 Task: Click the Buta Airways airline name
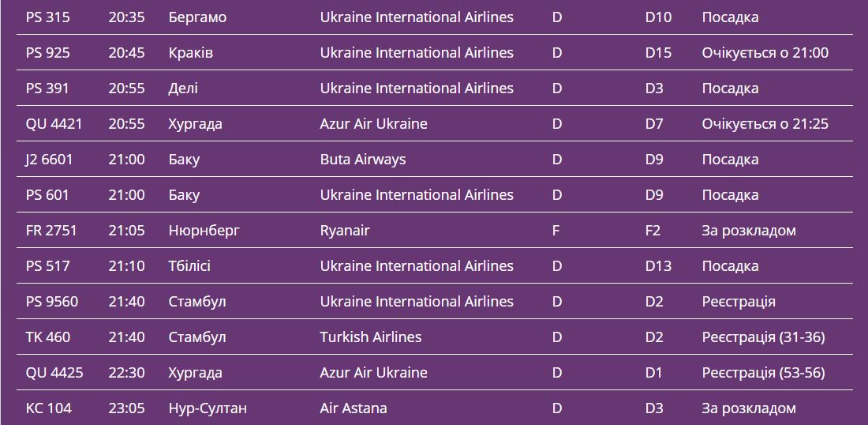point(362,160)
